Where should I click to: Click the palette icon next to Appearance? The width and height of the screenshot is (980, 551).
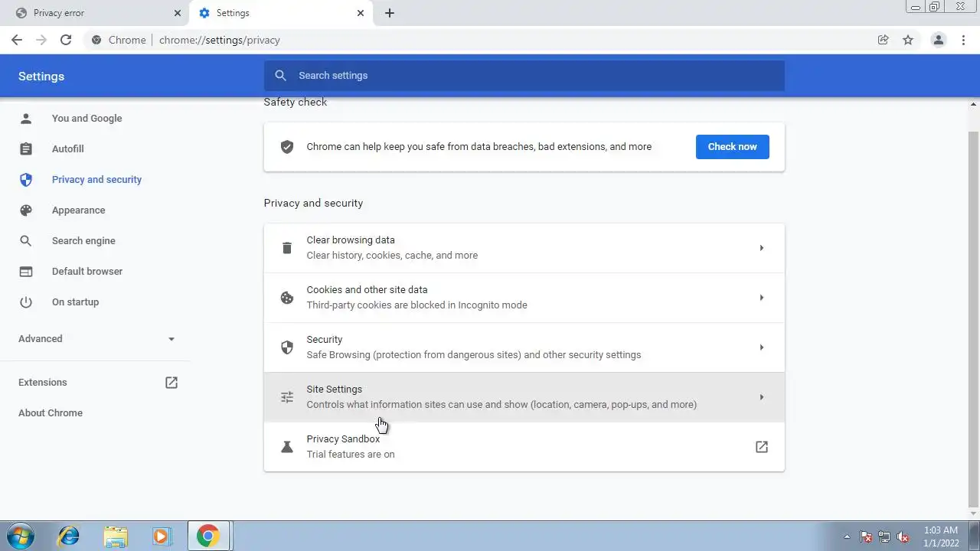tap(26, 210)
